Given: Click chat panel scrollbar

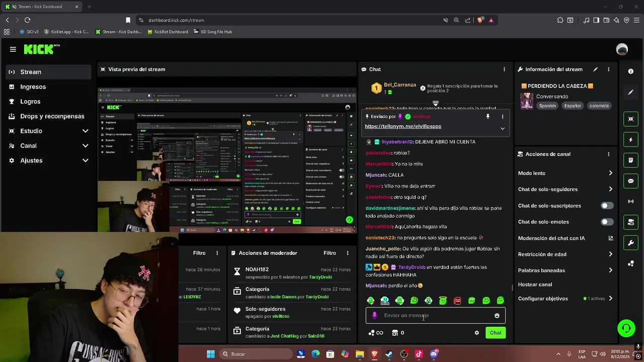Looking at the screenshot, I should point(512,288).
